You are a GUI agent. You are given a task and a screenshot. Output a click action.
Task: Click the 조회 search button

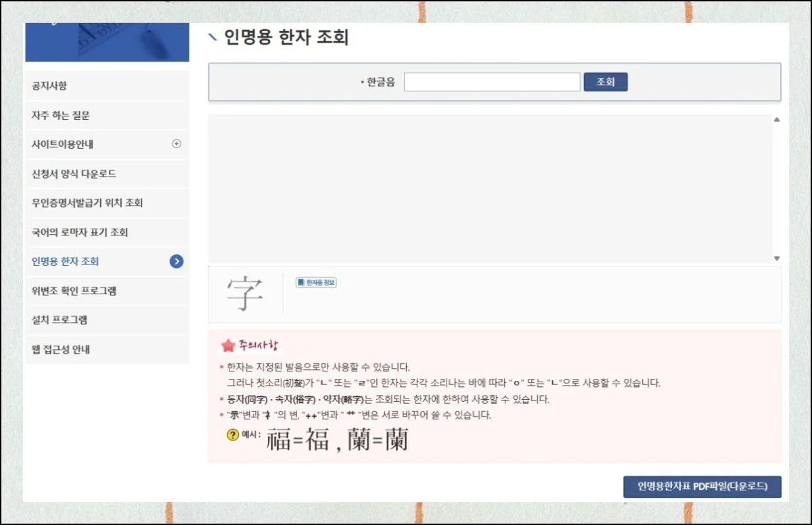pyautogui.click(x=605, y=81)
